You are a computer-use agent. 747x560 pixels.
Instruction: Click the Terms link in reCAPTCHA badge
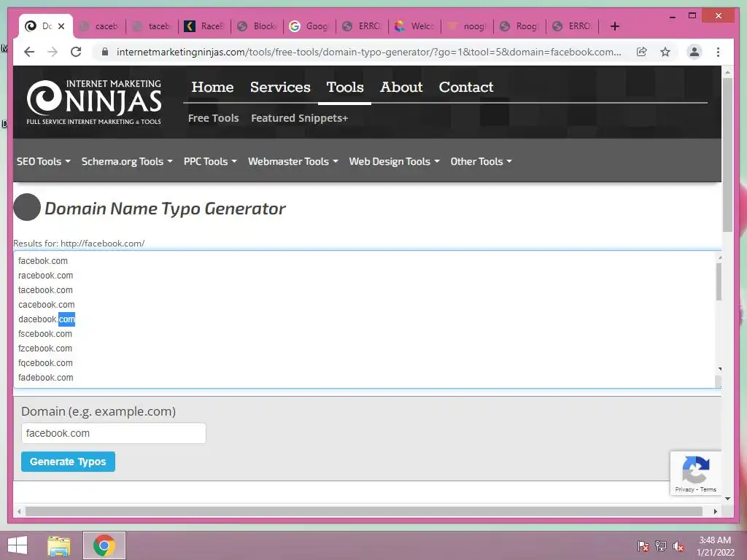tap(708, 489)
